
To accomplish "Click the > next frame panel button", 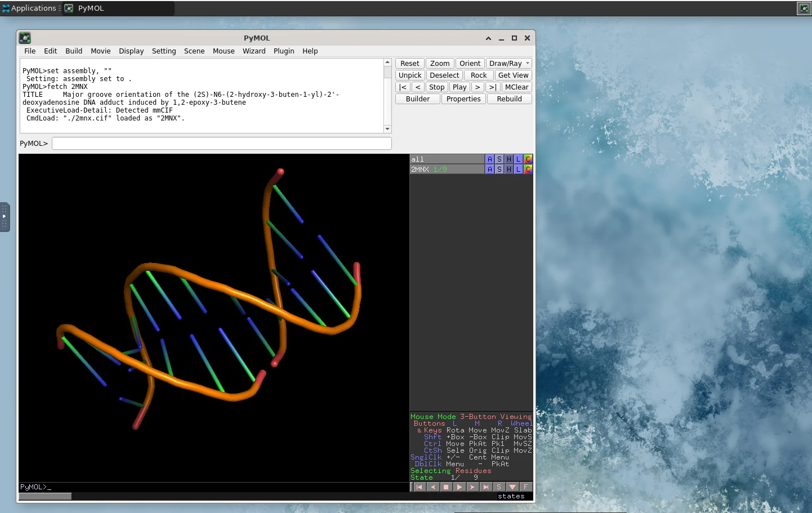I will [x=478, y=87].
